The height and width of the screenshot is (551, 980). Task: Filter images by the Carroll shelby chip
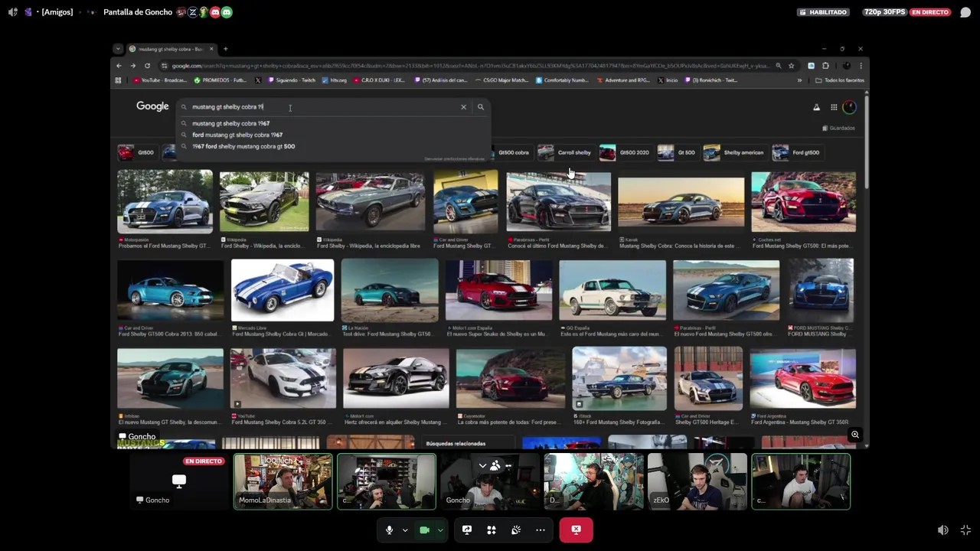coord(565,152)
